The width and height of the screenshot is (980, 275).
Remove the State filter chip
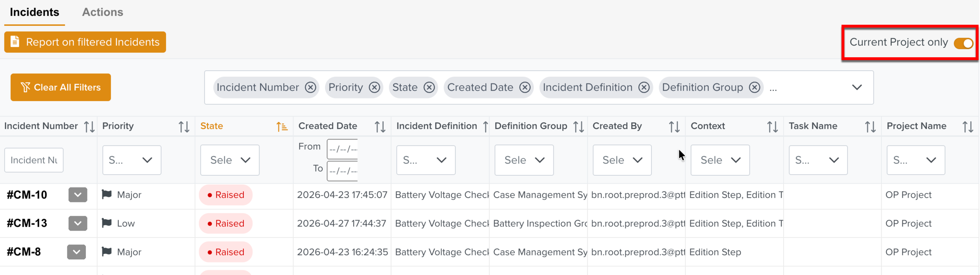point(429,87)
